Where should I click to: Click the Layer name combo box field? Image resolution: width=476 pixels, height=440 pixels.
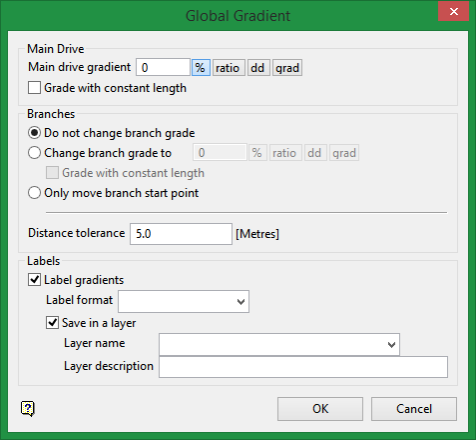pos(279,344)
